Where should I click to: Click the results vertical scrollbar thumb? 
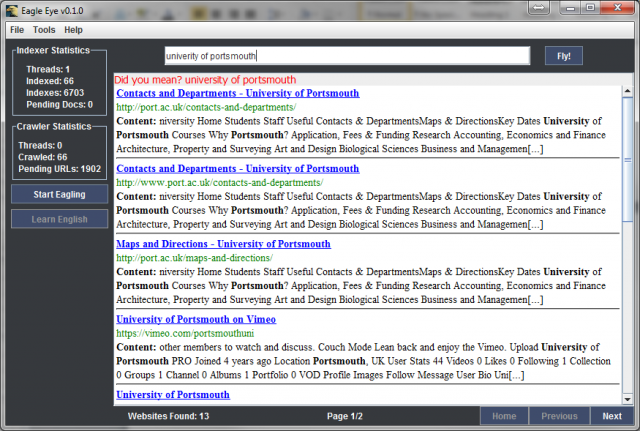point(627,160)
